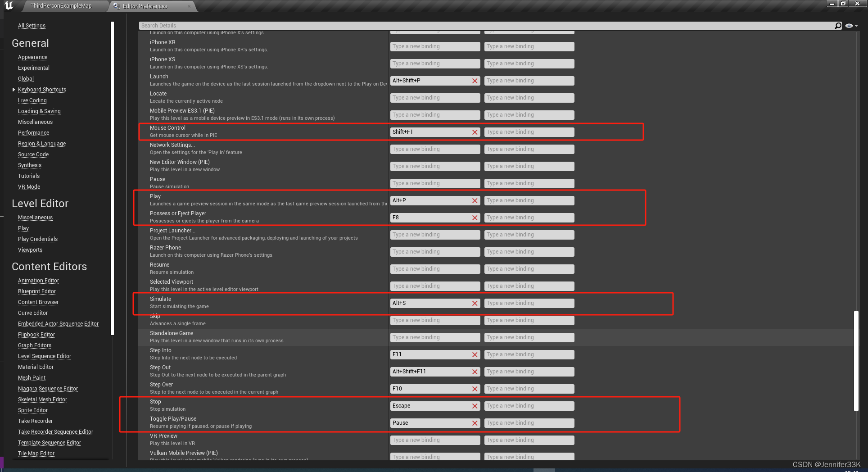Clear the F8 Possess or Eject Player binding
Image resolution: width=868 pixels, height=472 pixels.
[475, 218]
